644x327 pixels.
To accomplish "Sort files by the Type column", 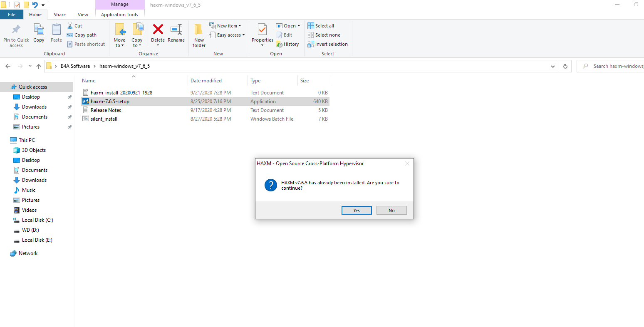I will click(x=255, y=81).
